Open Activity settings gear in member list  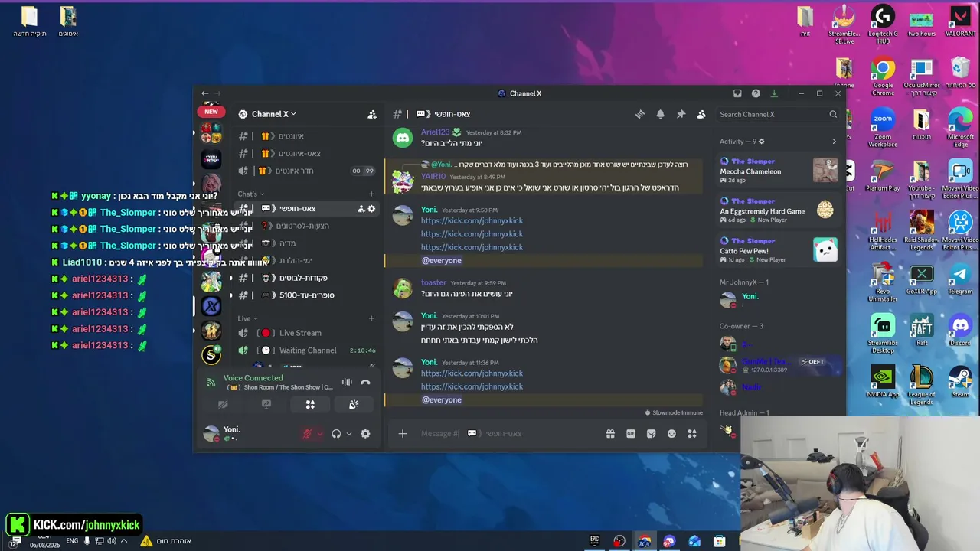pyautogui.click(x=761, y=142)
